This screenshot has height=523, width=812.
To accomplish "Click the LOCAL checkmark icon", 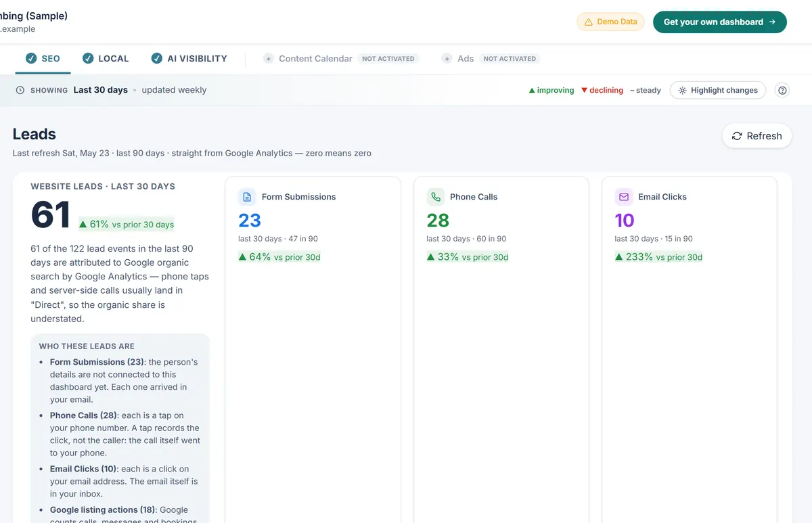I will point(88,59).
